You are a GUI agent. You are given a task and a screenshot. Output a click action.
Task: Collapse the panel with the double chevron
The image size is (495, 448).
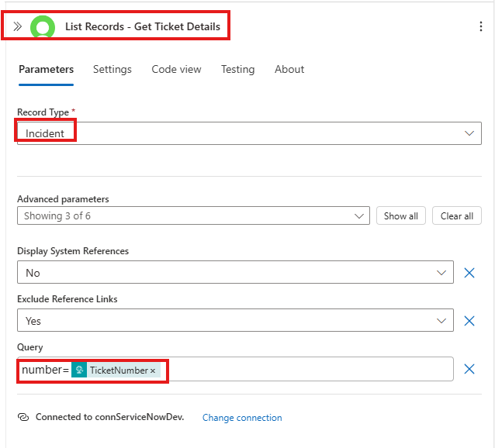pyautogui.click(x=17, y=26)
